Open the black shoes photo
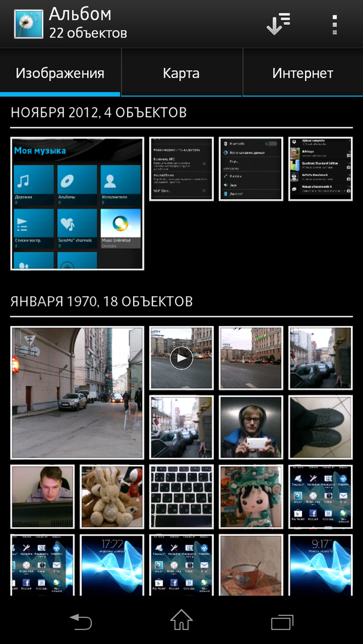363x644 pixels. point(321,427)
